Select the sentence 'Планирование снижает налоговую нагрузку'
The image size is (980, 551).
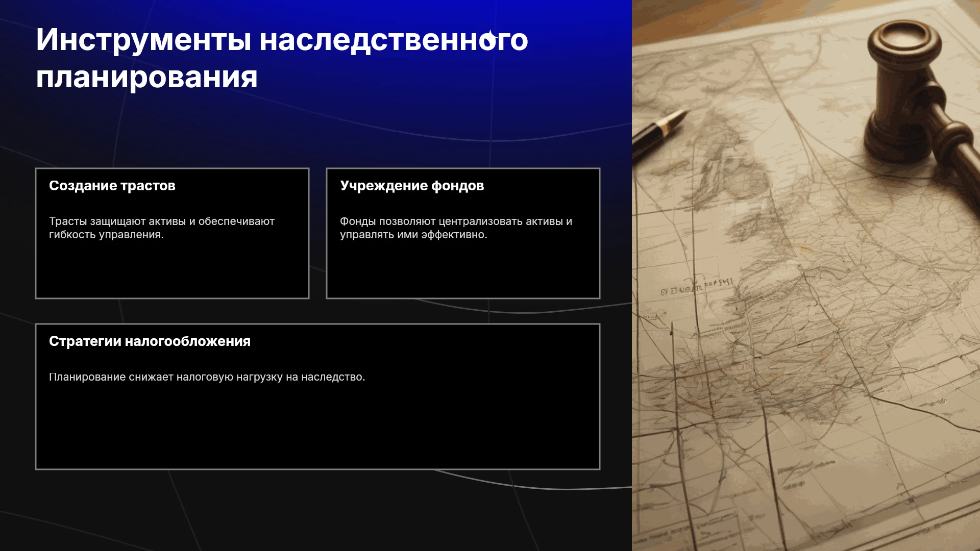(x=207, y=377)
